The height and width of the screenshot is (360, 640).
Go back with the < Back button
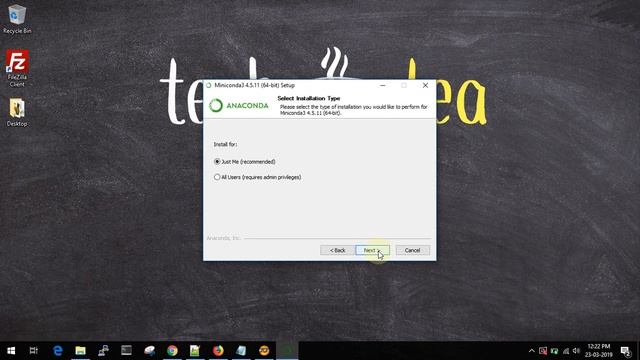(x=337, y=250)
